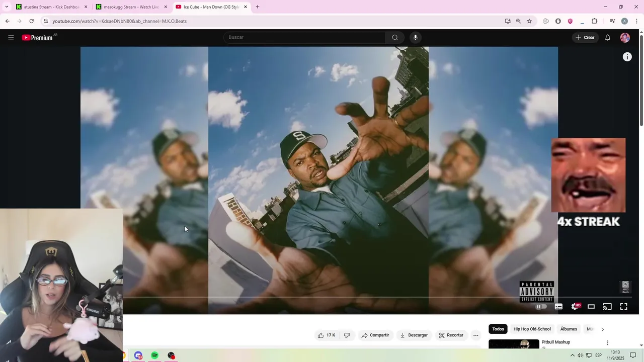Reload the current page

tap(31, 21)
